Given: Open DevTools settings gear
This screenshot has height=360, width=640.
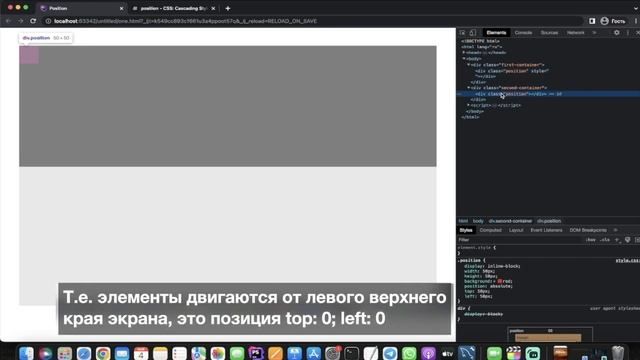Looking at the screenshot, I should (617, 33).
